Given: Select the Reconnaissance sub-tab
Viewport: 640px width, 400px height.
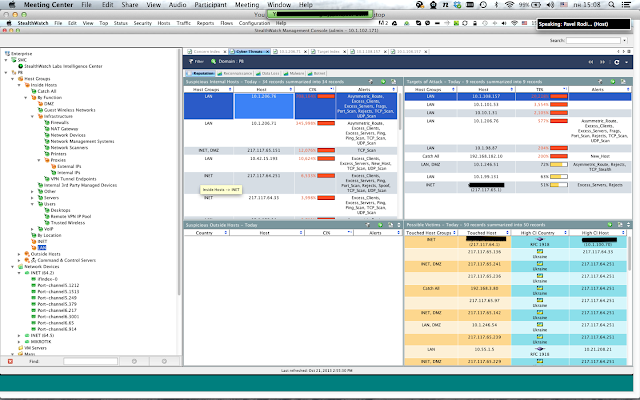Looking at the screenshot, I should (x=235, y=73).
